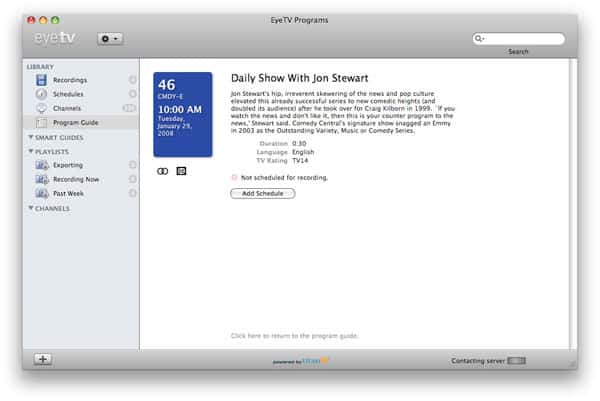600x401 pixels.
Task: Click the Exporting count badge
Action: [132, 165]
